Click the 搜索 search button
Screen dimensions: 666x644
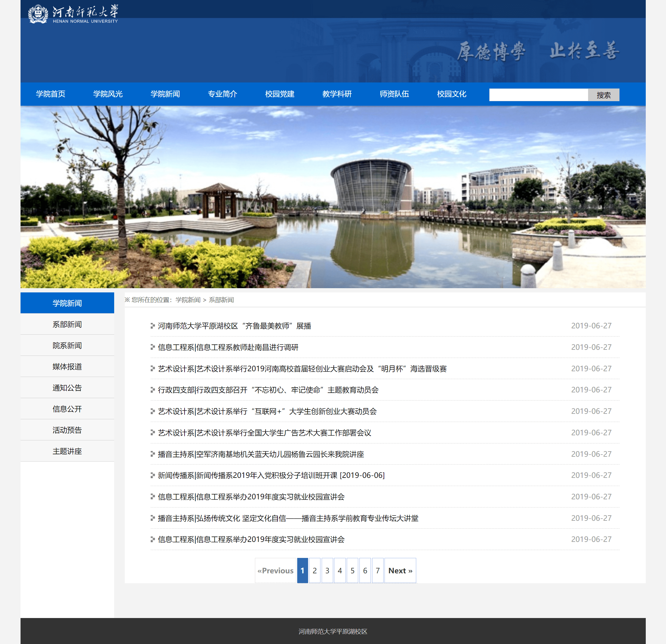pos(603,95)
